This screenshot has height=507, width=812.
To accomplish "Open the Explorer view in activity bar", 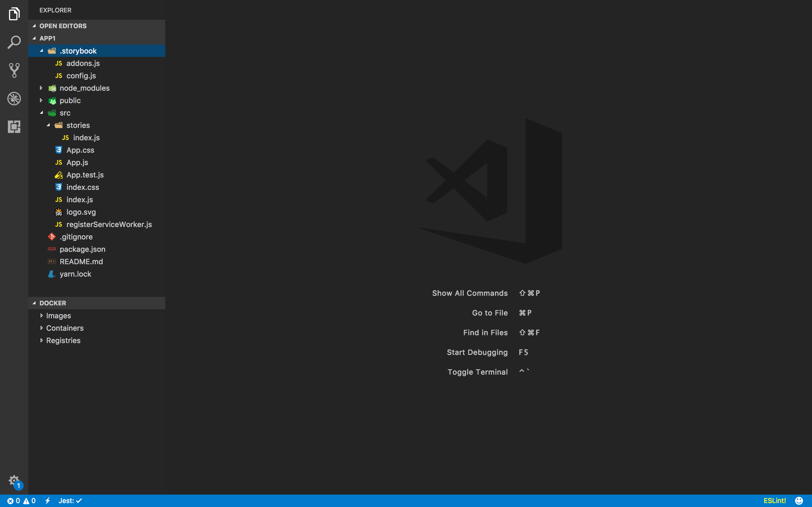I will [14, 14].
